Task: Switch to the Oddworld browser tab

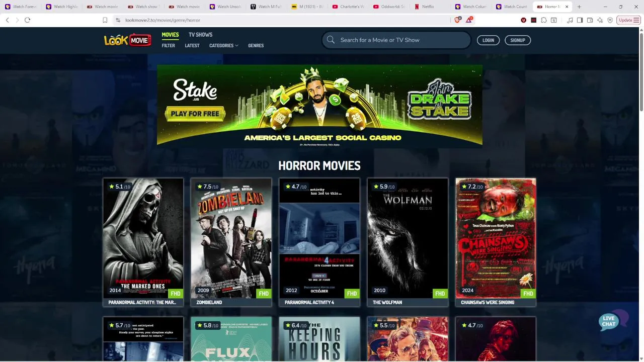Action: [389, 7]
